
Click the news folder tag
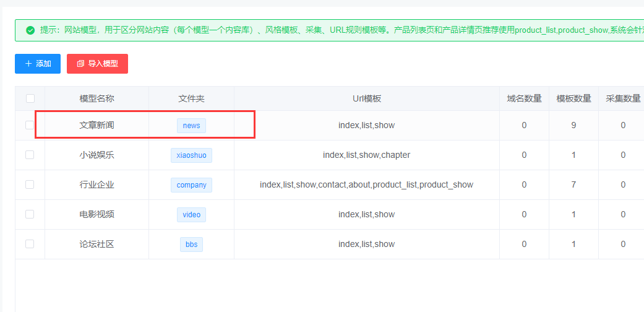pyautogui.click(x=191, y=126)
